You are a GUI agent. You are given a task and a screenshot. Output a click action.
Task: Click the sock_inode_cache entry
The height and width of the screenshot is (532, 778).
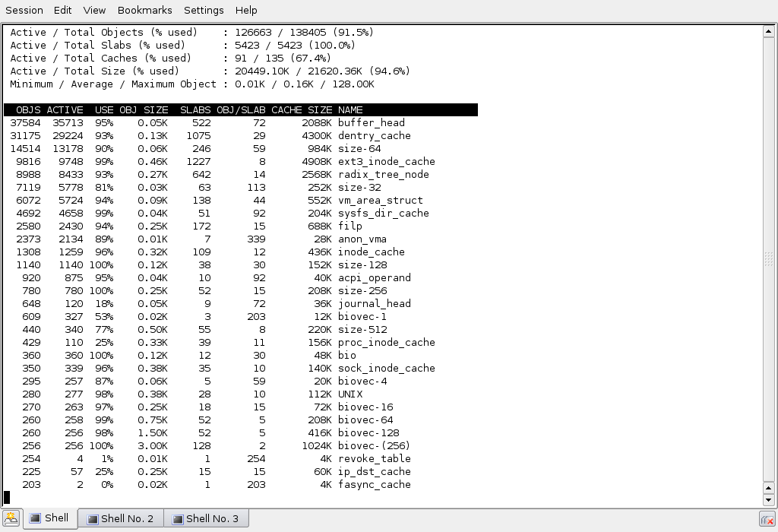(x=387, y=368)
